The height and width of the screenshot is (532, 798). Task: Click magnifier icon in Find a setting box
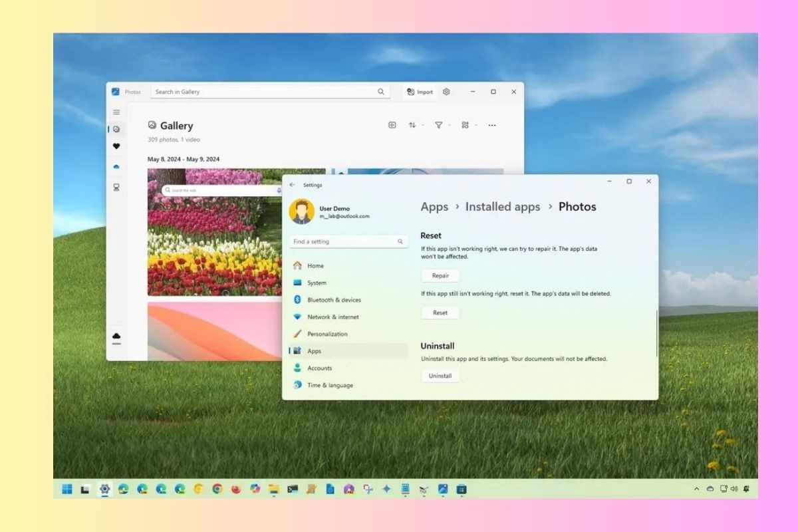(400, 241)
